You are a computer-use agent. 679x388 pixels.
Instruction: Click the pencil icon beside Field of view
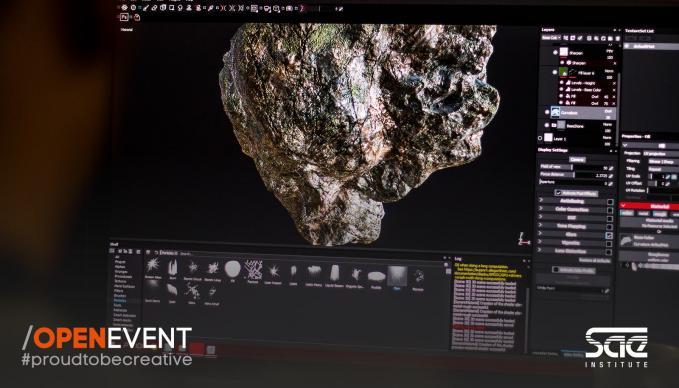[x=611, y=168]
